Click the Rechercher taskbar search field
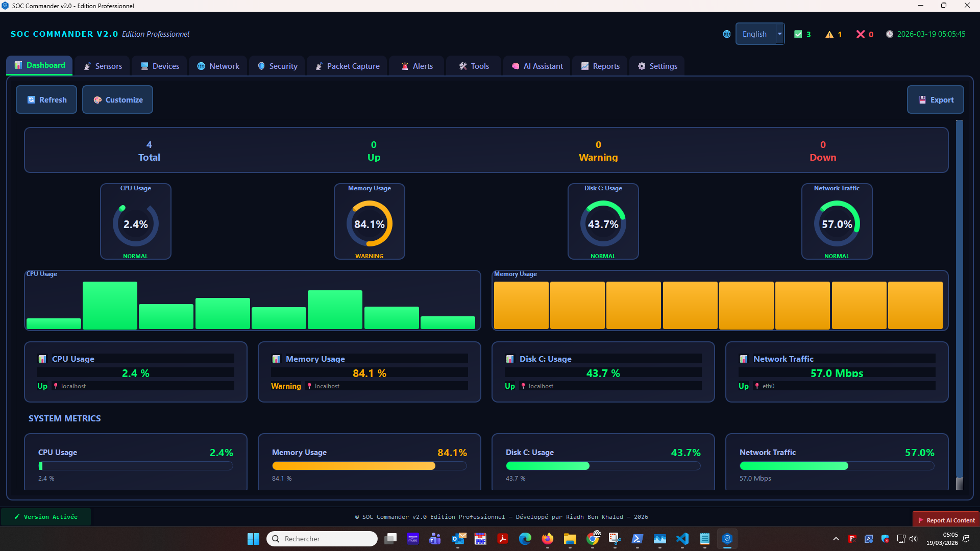The width and height of the screenshot is (980, 551). point(322,539)
